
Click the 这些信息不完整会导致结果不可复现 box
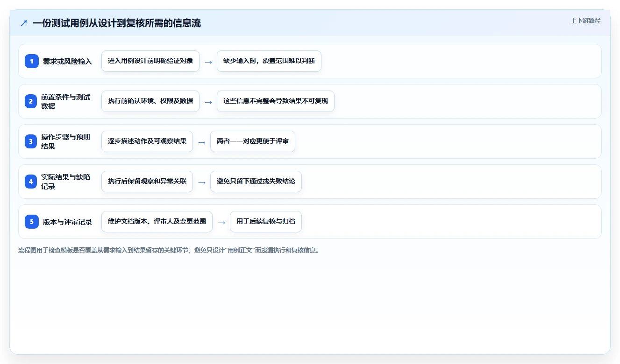pyautogui.click(x=276, y=101)
